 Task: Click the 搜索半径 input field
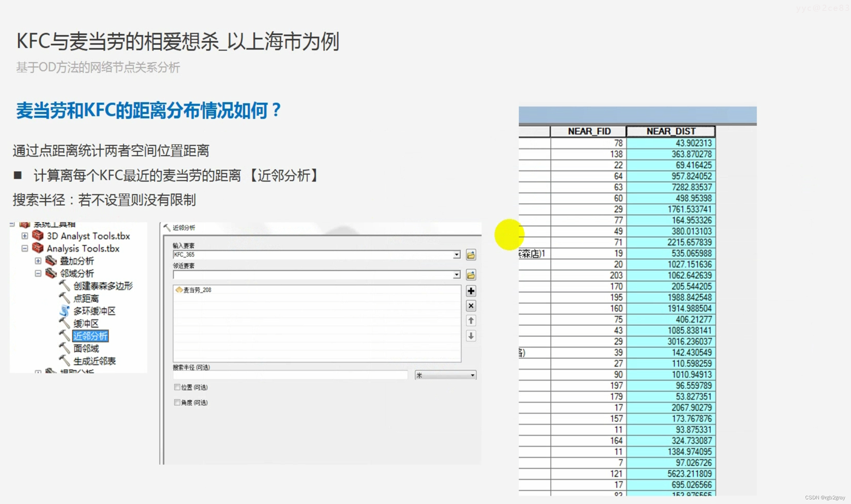pyautogui.click(x=290, y=375)
